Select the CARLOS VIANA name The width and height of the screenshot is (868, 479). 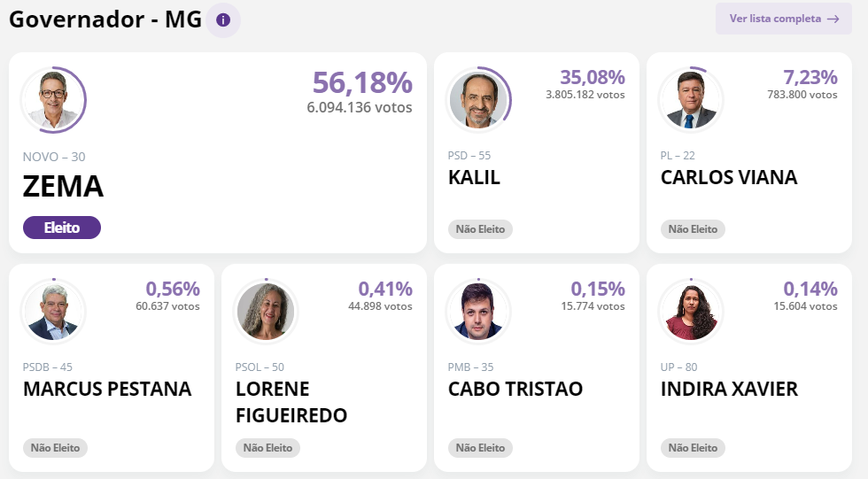click(x=729, y=177)
